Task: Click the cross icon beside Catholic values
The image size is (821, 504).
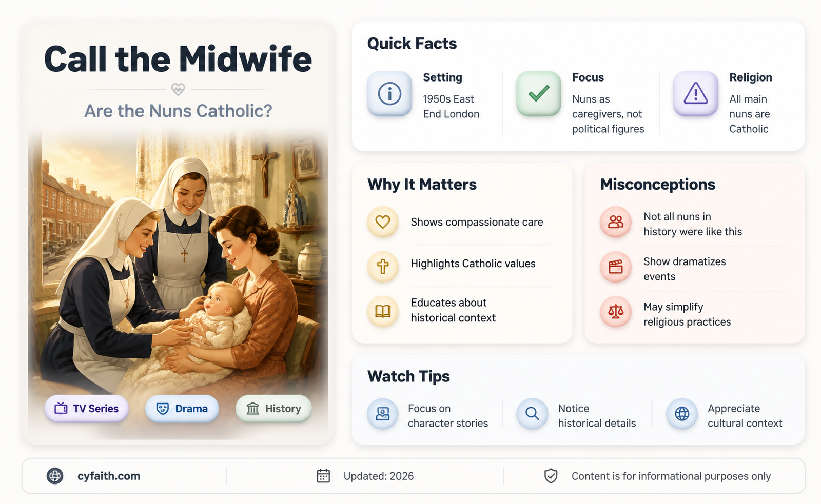Action: coord(383,267)
